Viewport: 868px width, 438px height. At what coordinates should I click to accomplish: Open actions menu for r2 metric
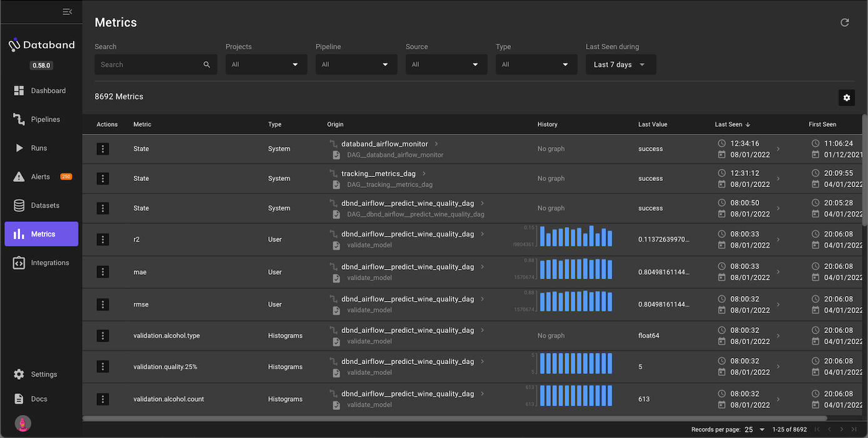[x=103, y=240]
